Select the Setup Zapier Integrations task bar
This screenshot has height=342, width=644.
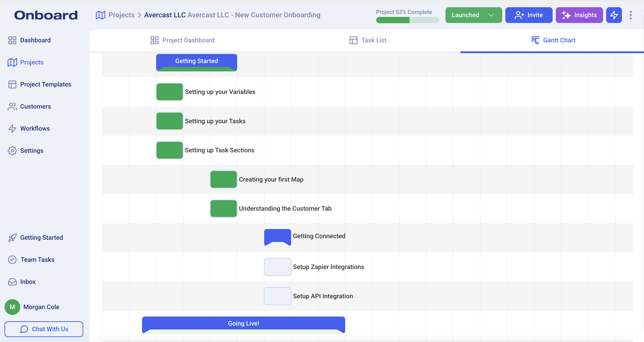[277, 267]
